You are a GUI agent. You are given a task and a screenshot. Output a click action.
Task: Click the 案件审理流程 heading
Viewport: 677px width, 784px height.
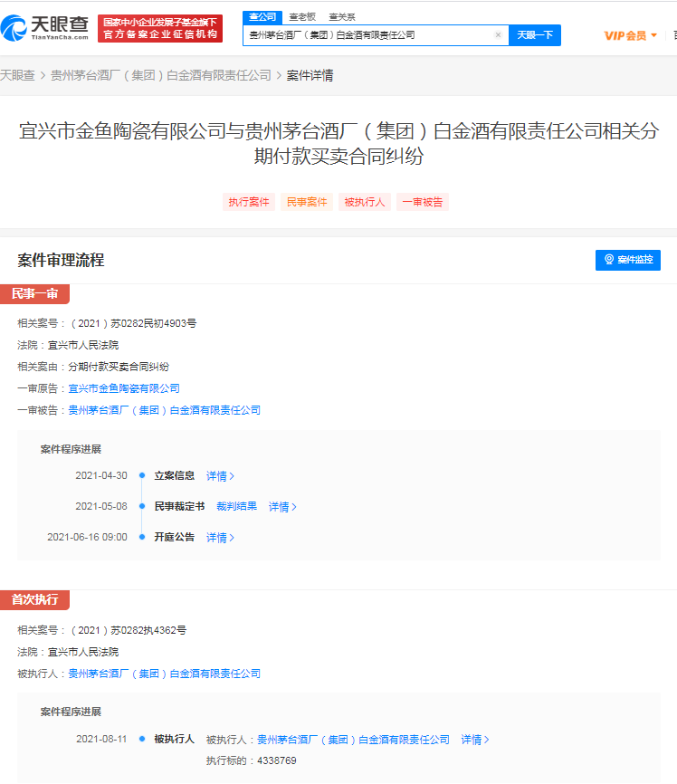click(61, 260)
